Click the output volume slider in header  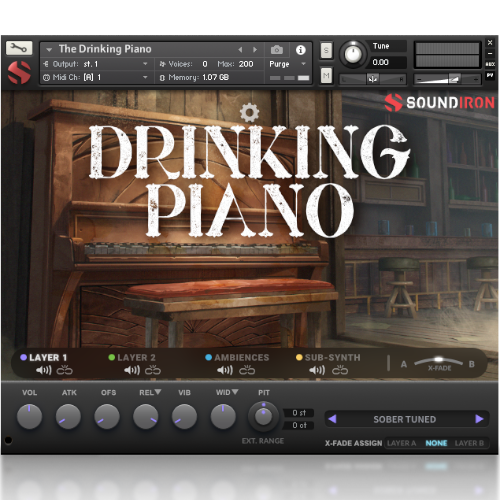[448, 79]
